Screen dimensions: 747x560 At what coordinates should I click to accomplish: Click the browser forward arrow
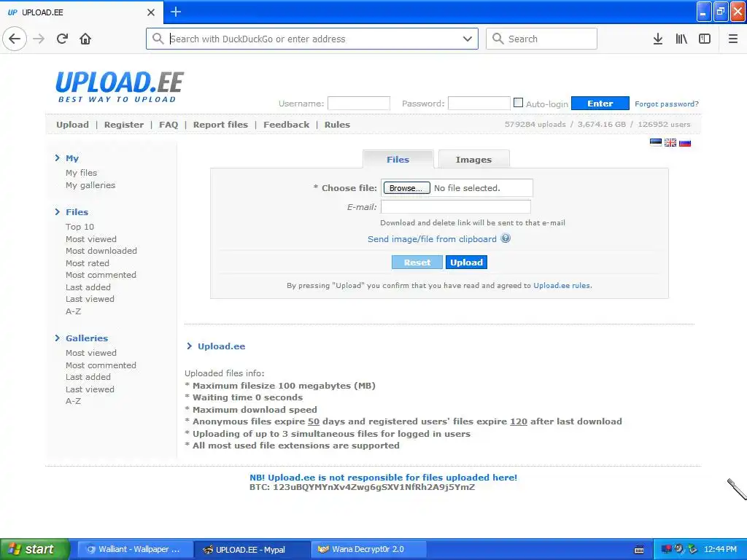39,39
